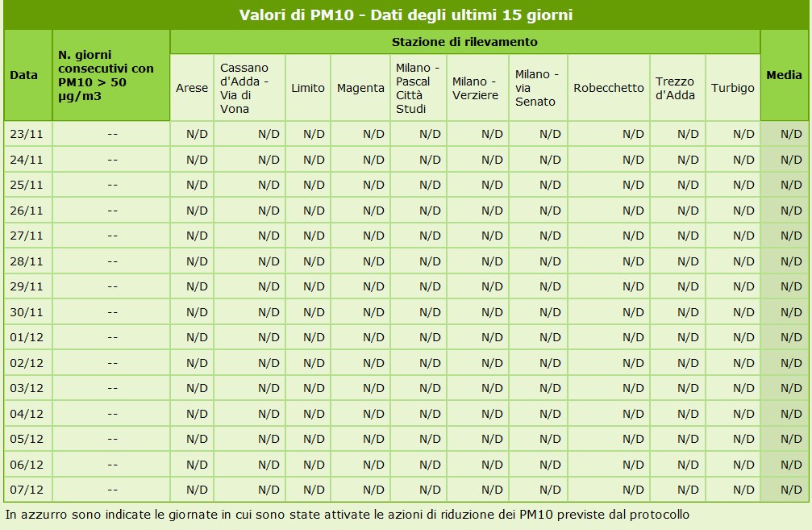Select the Turbigo station column header
The width and height of the screenshot is (812, 530).
click(x=733, y=88)
